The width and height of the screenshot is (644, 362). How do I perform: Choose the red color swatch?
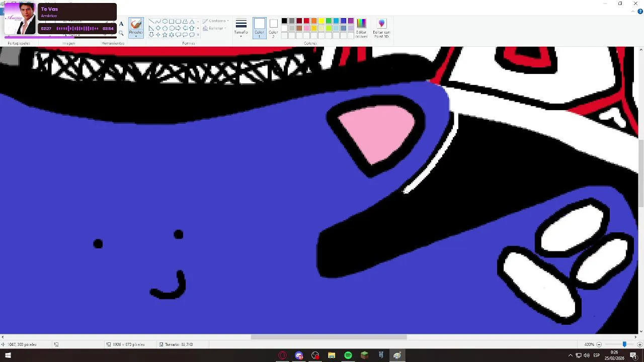coord(306,21)
